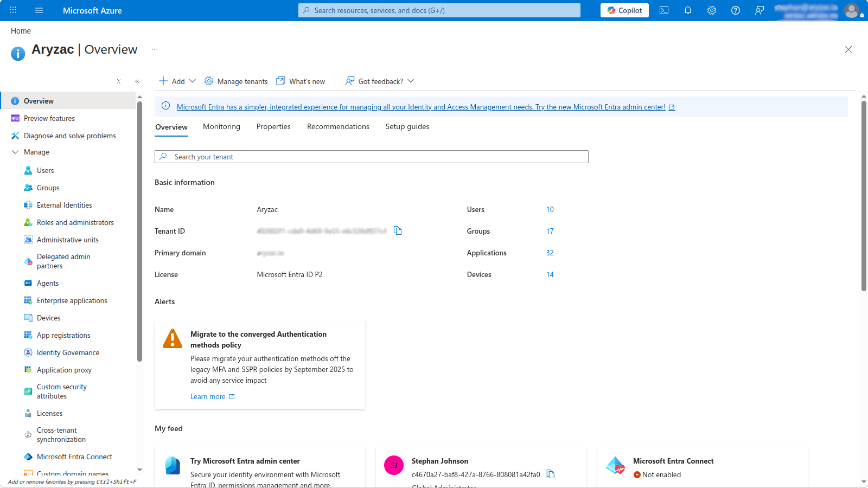Open Cloud Shell terminal icon
868x488 pixels.
(664, 10)
